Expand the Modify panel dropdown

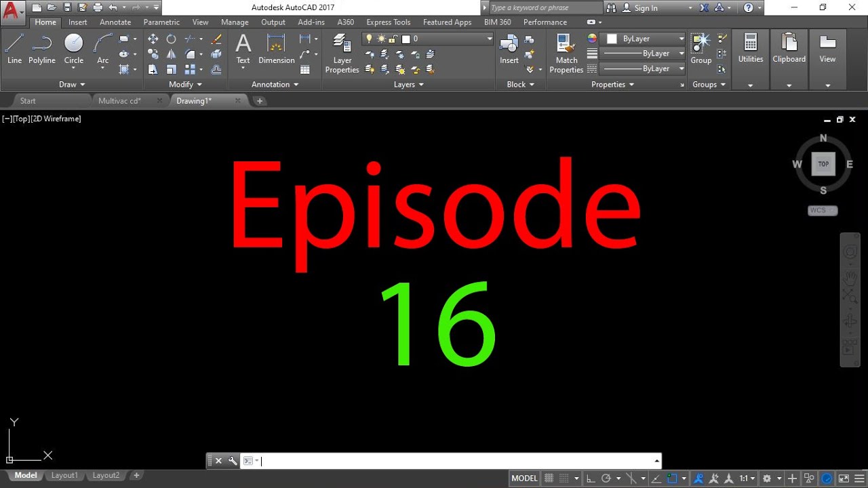pyautogui.click(x=186, y=85)
